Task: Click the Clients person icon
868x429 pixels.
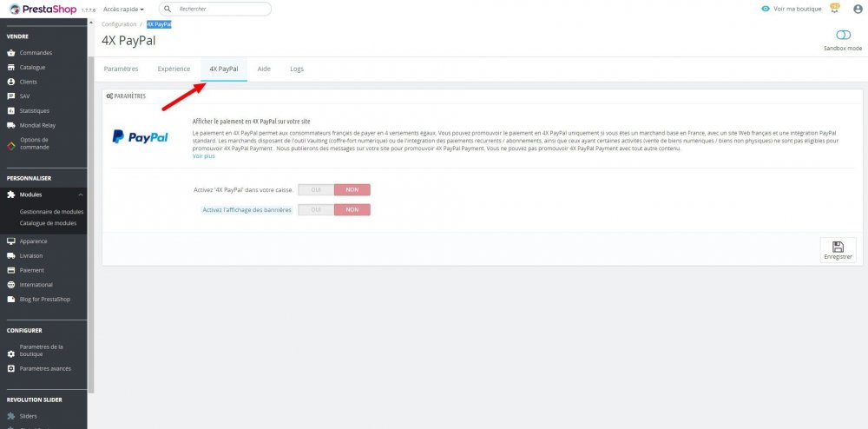Action: pos(10,82)
